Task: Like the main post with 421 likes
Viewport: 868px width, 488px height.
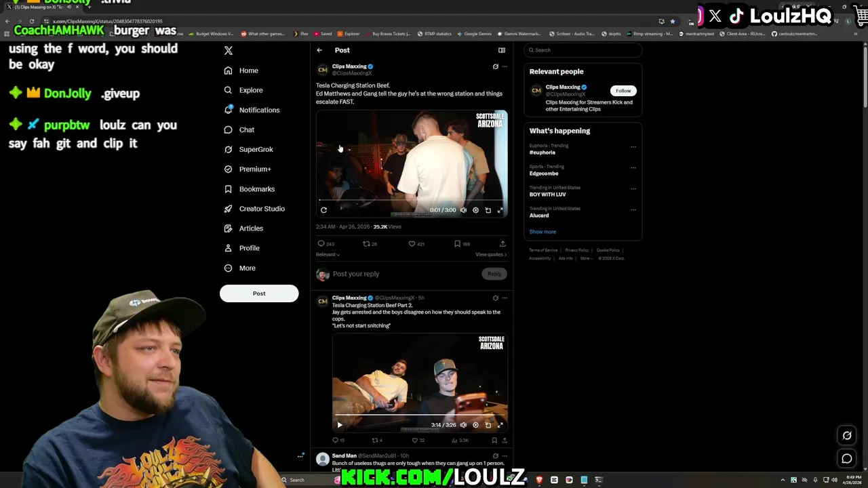Action: tap(416, 244)
